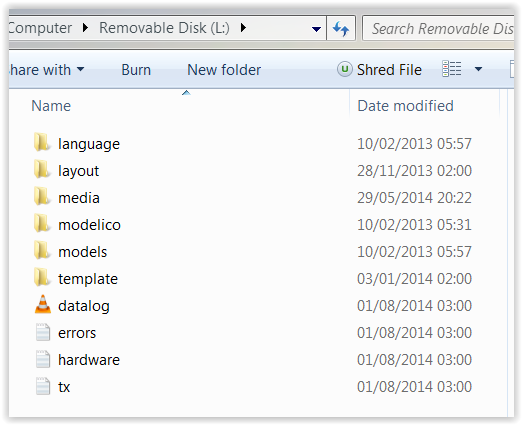Click the Burn toolbar button

pos(136,70)
